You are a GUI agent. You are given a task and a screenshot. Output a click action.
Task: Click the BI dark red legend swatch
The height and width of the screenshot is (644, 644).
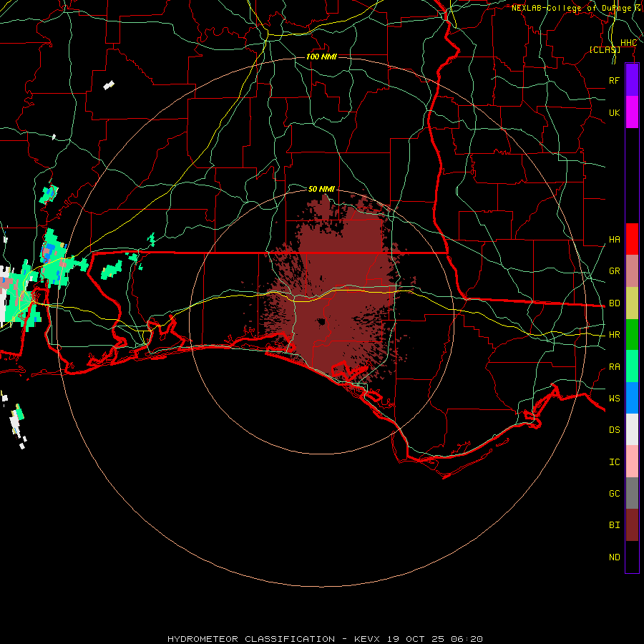(x=632, y=525)
